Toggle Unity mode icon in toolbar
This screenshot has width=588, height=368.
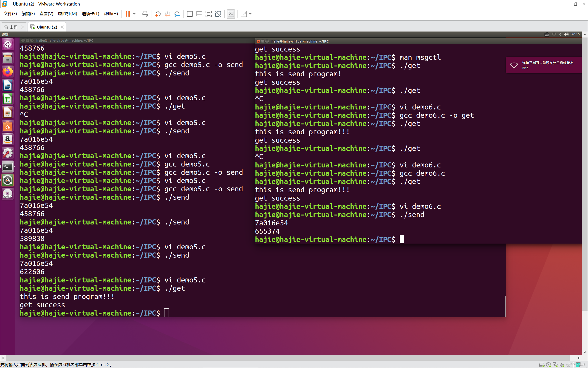[218, 14]
